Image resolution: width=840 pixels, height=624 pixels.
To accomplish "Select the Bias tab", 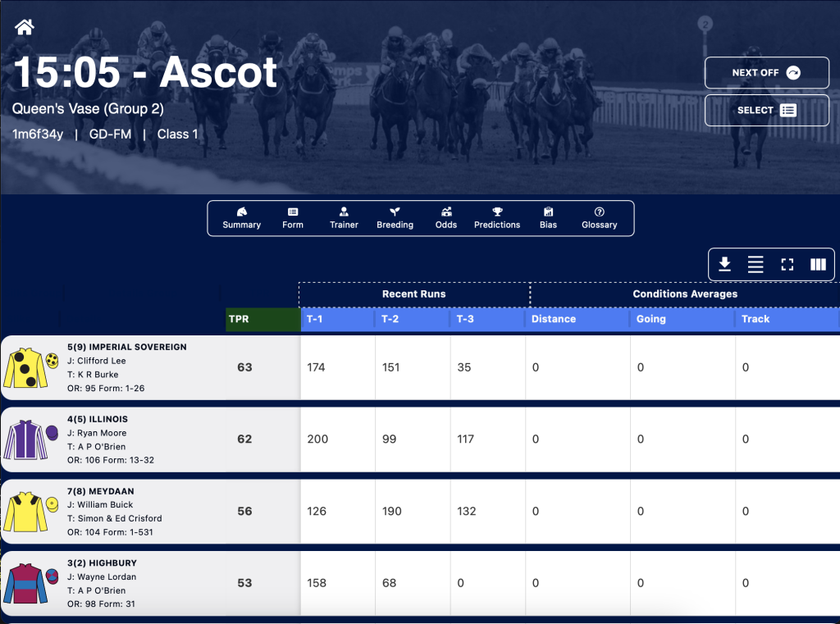I will (x=548, y=218).
